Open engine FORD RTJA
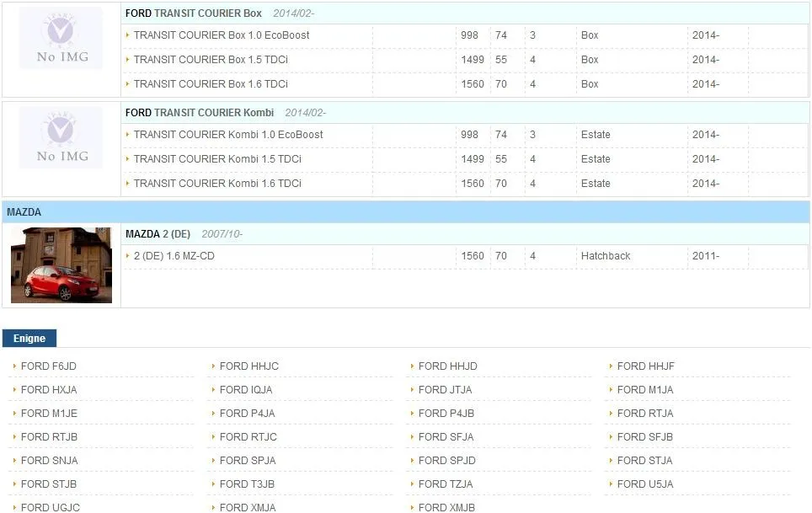This screenshot has width=812, height=513. point(645,414)
